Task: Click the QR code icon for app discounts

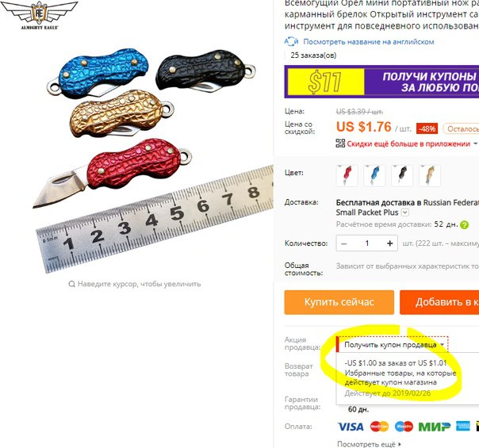Action: point(340,144)
